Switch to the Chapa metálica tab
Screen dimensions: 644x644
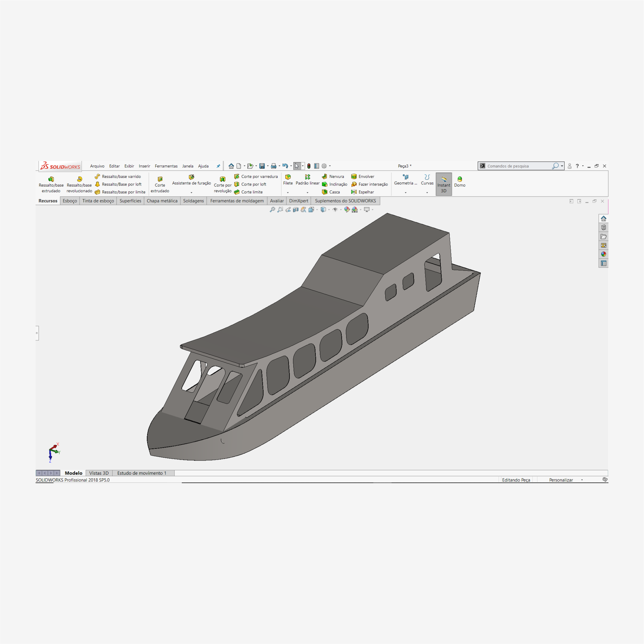tap(162, 201)
